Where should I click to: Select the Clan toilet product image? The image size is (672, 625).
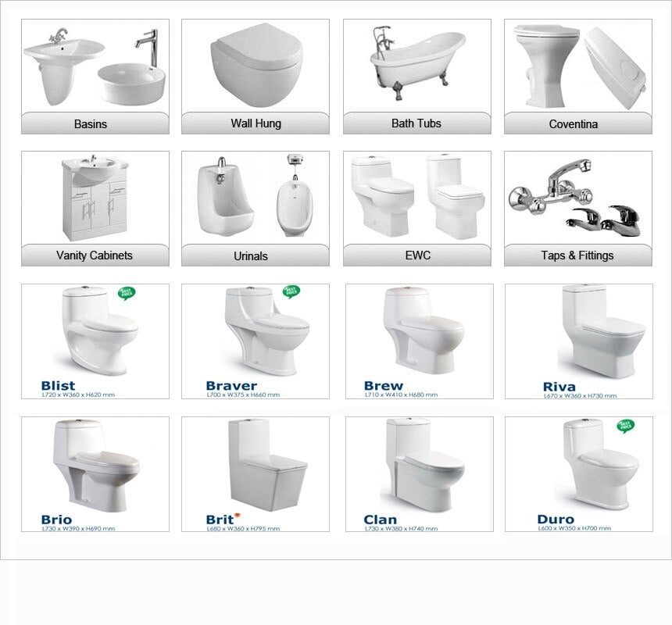[x=420, y=474]
